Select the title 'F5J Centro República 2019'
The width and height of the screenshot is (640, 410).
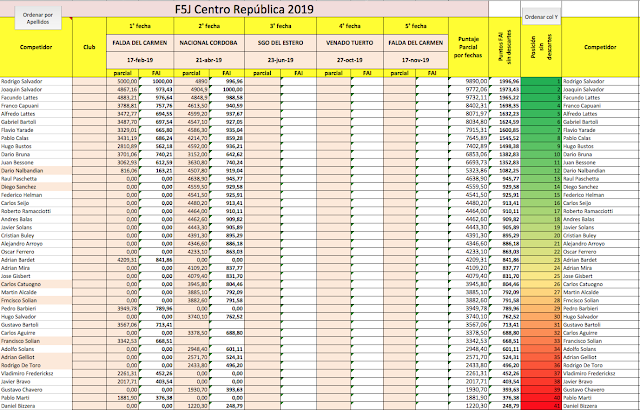click(244, 9)
